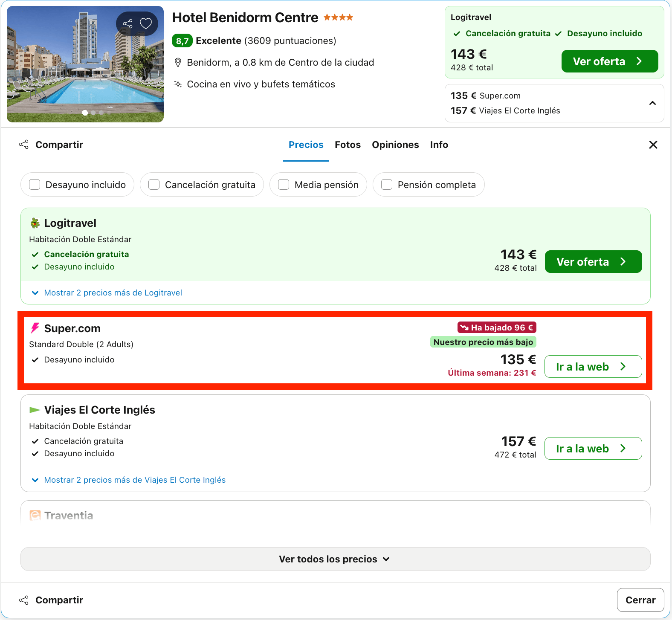Click the four star rating icons
Image resolution: width=672 pixels, height=620 pixels.
[338, 17]
